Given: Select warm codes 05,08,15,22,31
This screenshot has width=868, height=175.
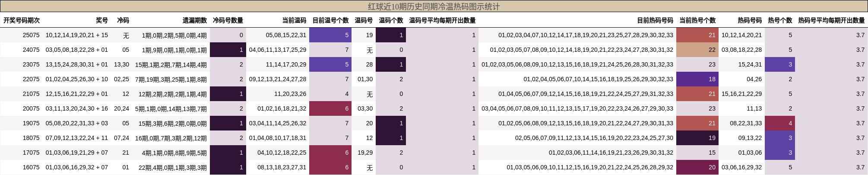Looking at the screenshot, I should click(x=286, y=35).
